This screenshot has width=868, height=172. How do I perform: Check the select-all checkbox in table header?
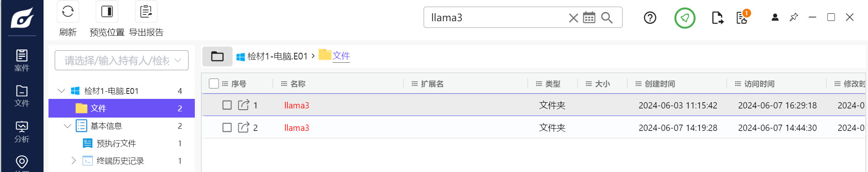pos(214,84)
